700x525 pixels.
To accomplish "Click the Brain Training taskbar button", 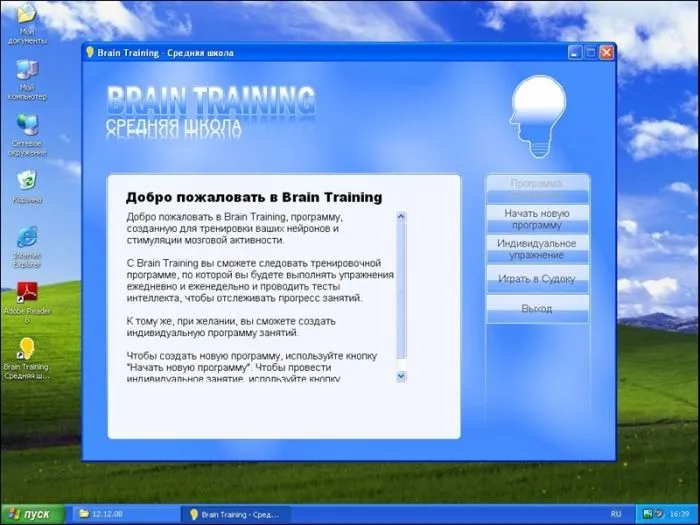I will 236,514.
